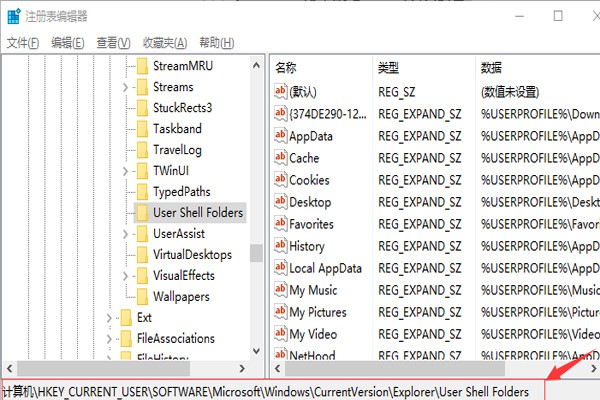Click tree pane vertical scroll up arrow

[256, 65]
